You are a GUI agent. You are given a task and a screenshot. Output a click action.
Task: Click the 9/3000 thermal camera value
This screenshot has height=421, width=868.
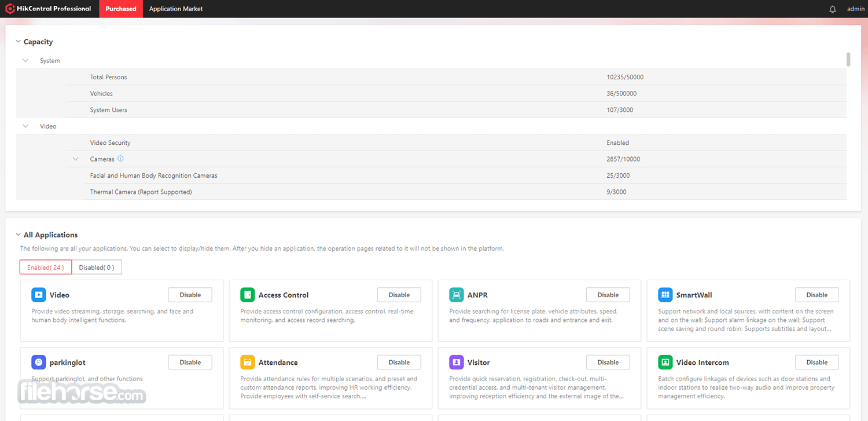[616, 192]
